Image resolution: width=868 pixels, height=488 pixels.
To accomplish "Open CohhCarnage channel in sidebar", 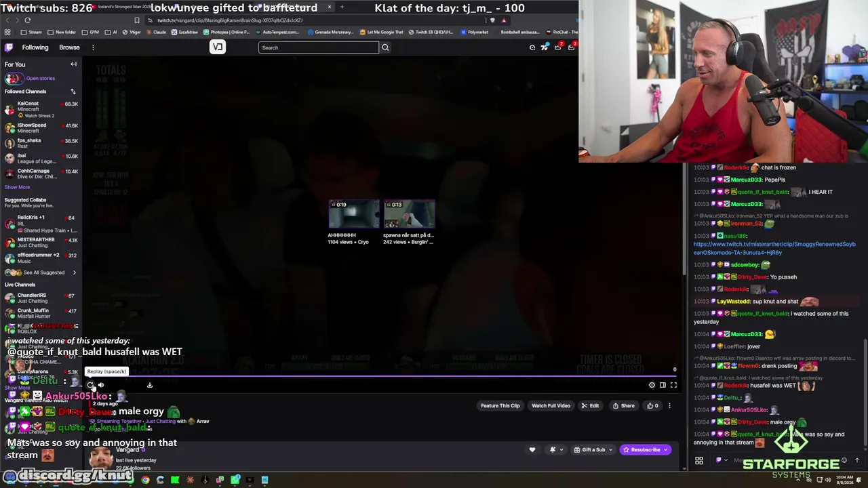I will (x=41, y=174).
